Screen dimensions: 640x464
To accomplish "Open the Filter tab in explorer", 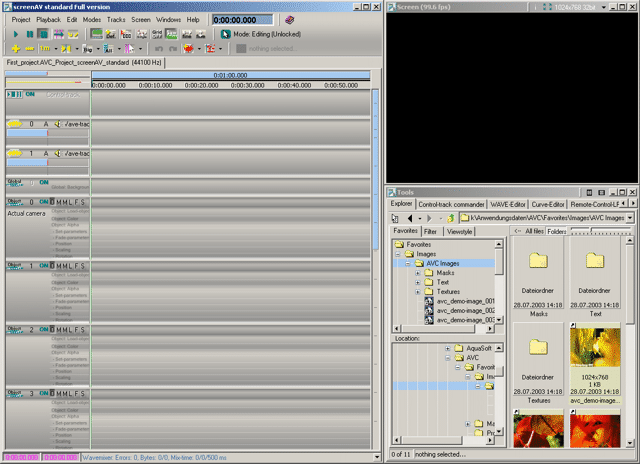I will [x=430, y=232].
